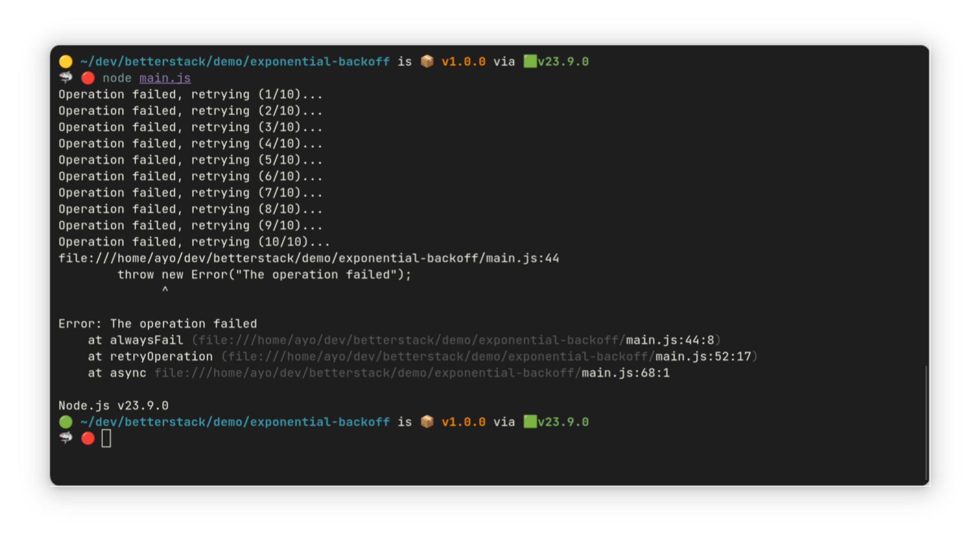Click the "Node.js v23.9.0" version line
Viewport: 980px width, 541px height.
tap(113, 406)
